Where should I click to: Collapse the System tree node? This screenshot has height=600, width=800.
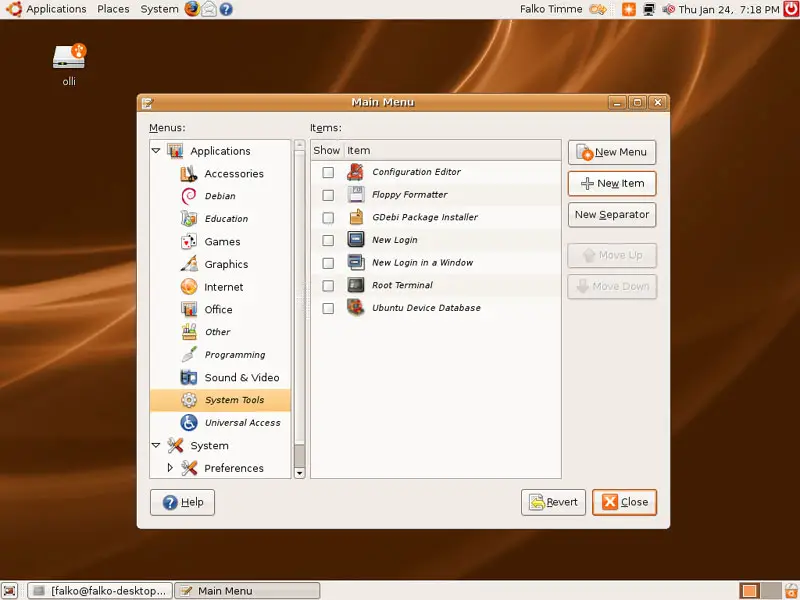pos(156,445)
